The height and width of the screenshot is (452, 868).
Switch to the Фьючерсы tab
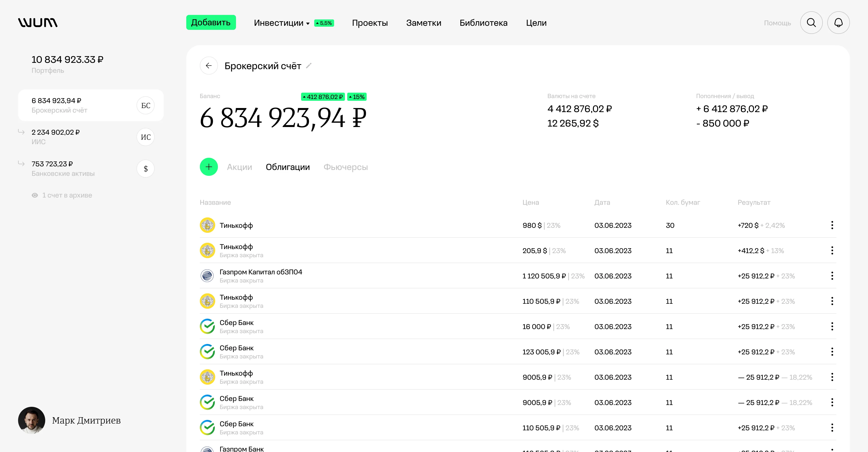345,167
